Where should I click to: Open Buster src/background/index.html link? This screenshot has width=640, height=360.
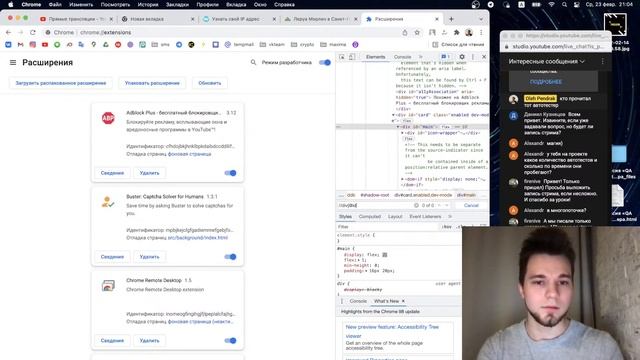[x=198, y=238]
